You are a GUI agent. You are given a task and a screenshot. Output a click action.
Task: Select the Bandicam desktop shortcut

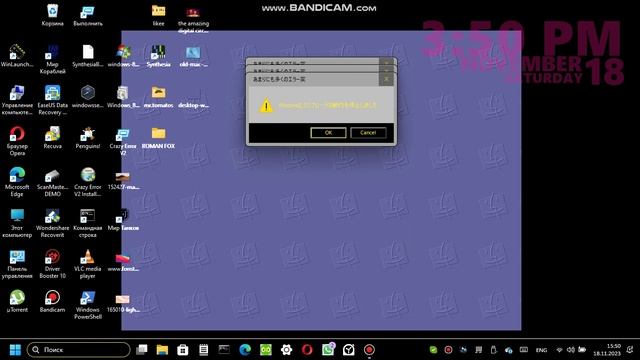point(52,301)
